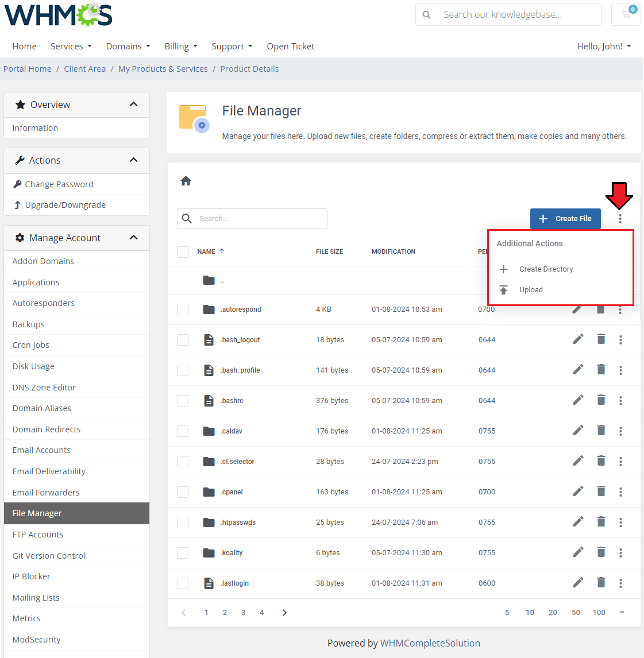644x658 pixels.
Task: Open the Open Ticket menu item
Action: [x=291, y=46]
